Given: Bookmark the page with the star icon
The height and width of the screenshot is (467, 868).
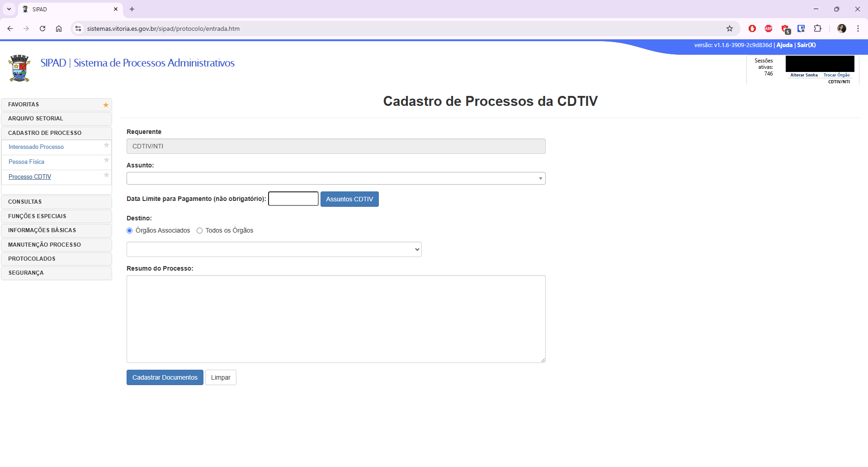Looking at the screenshot, I should click(x=730, y=28).
